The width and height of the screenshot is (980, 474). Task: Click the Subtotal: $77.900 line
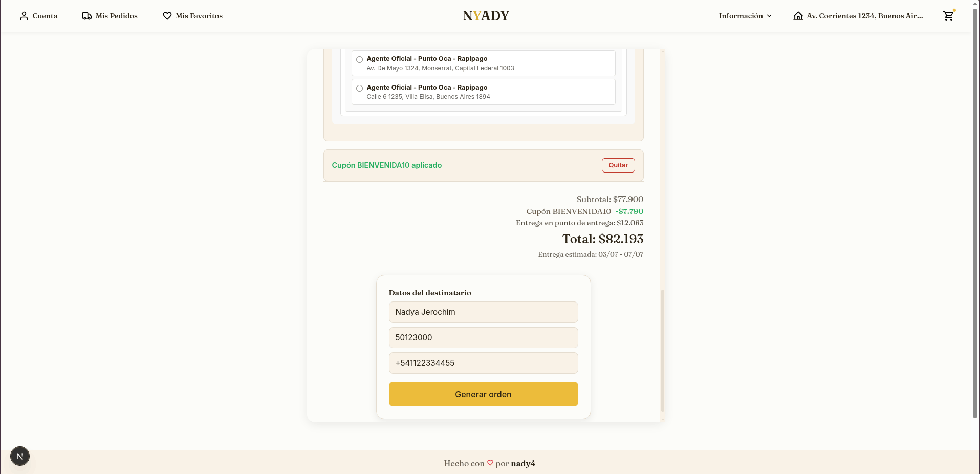point(610,199)
